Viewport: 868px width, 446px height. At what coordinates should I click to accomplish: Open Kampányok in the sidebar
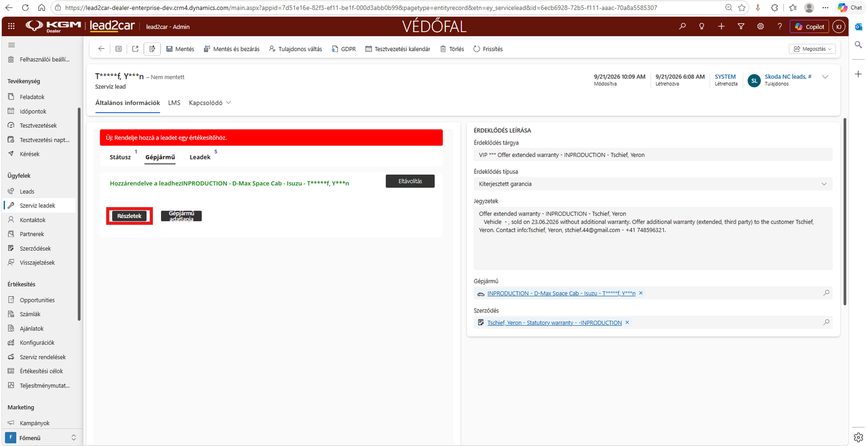34,423
